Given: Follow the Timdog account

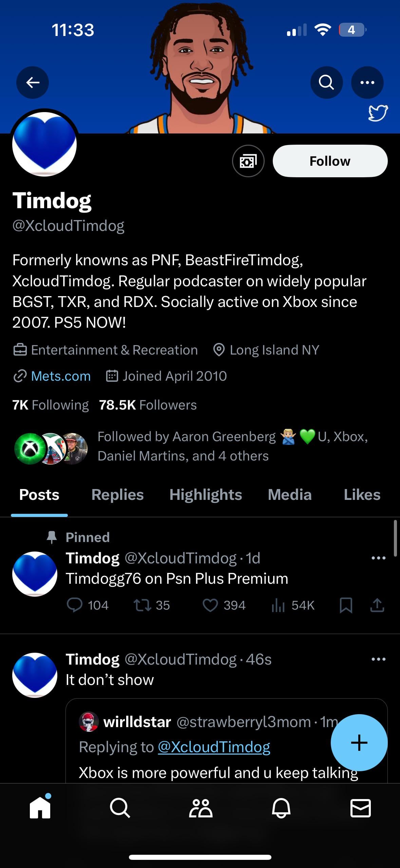Looking at the screenshot, I should coord(330,161).
